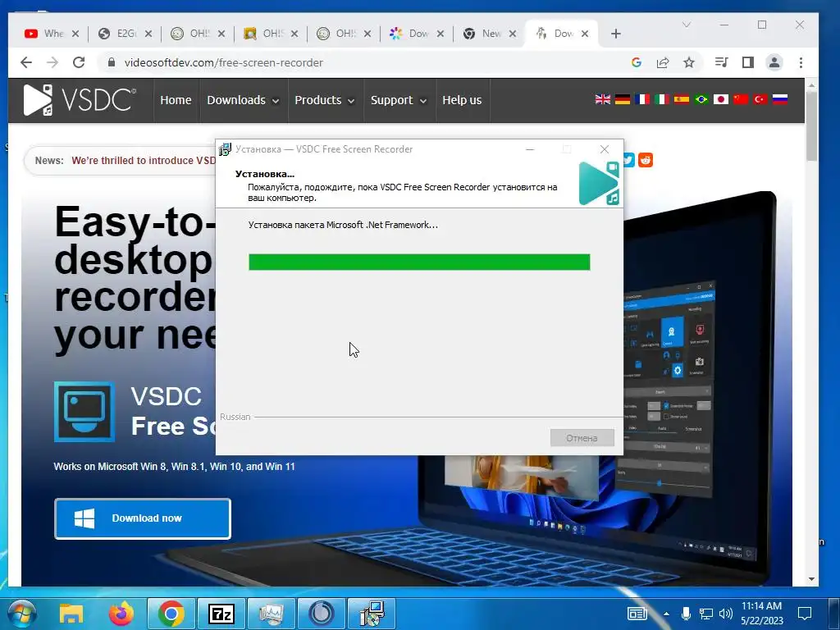This screenshot has width=840, height=630.
Task: Click the installer green progress bar
Action: [419, 262]
